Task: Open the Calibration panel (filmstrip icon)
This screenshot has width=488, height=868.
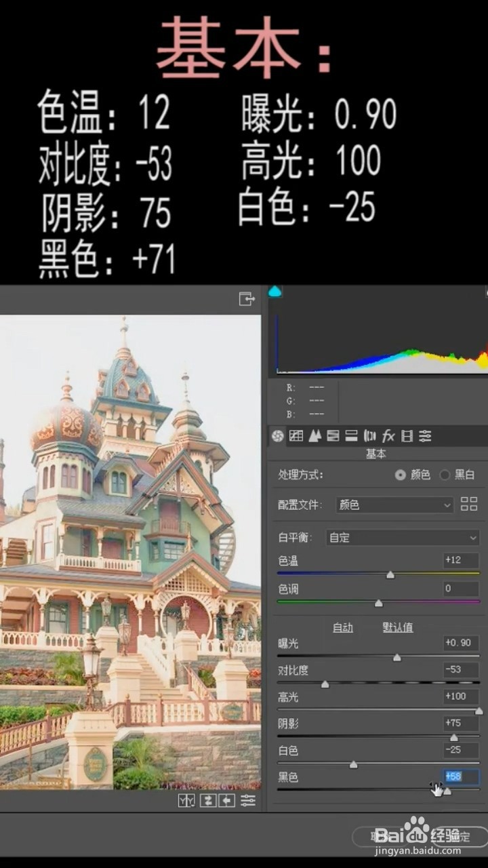Action: point(407,436)
